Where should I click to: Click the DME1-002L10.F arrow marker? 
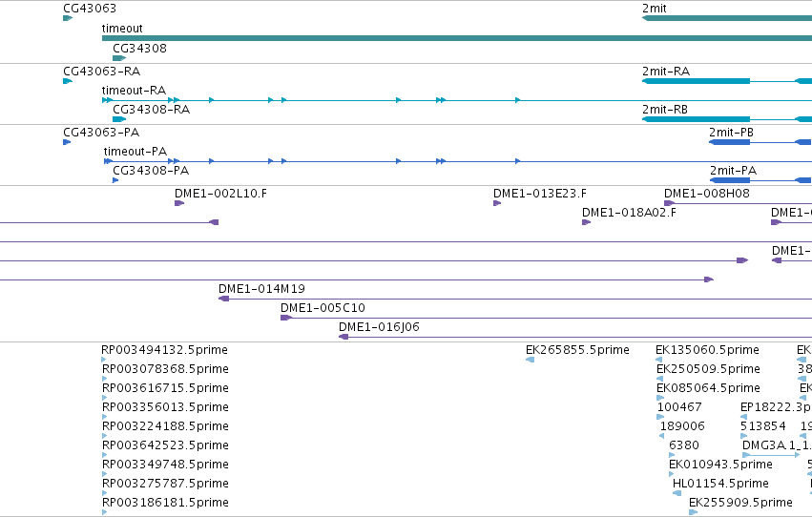(x=179, y=203)
